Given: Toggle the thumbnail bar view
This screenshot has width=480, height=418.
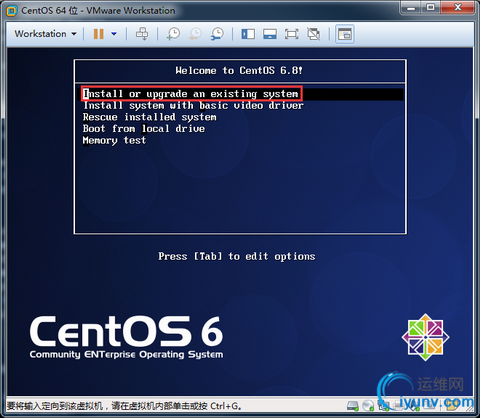Looking at the screenshot, I should click(x=270, y=34).
